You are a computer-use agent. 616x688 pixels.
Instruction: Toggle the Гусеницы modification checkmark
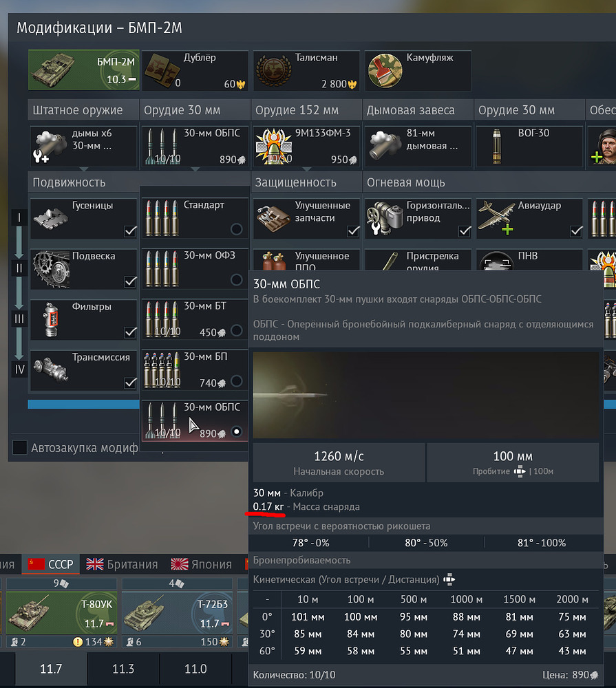(130, 230)
